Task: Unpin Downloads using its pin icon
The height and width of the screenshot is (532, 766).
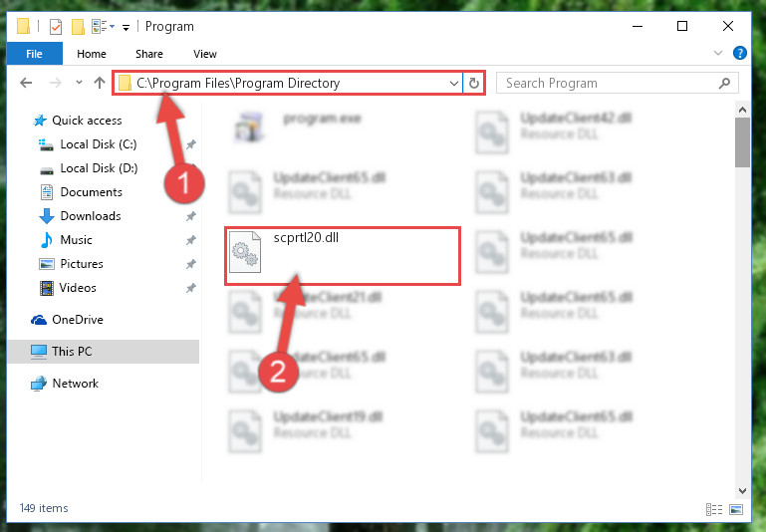Action: point(190,216)
